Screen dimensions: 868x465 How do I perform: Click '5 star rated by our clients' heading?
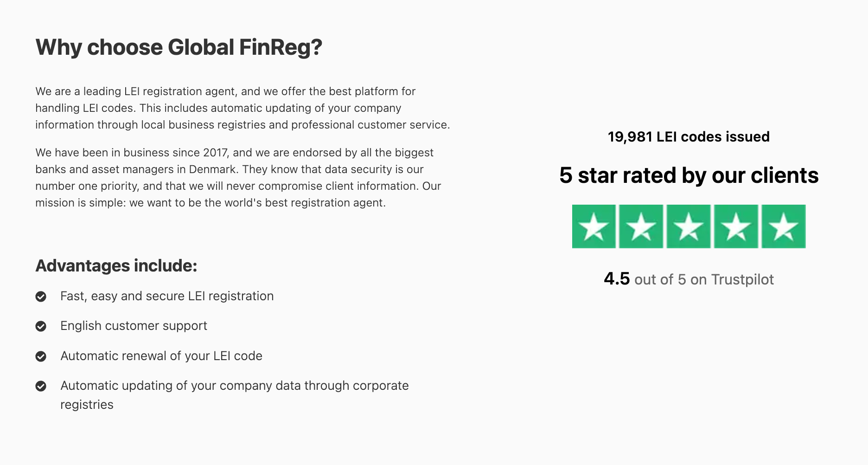pyautogui.click(x=689, y=175)
